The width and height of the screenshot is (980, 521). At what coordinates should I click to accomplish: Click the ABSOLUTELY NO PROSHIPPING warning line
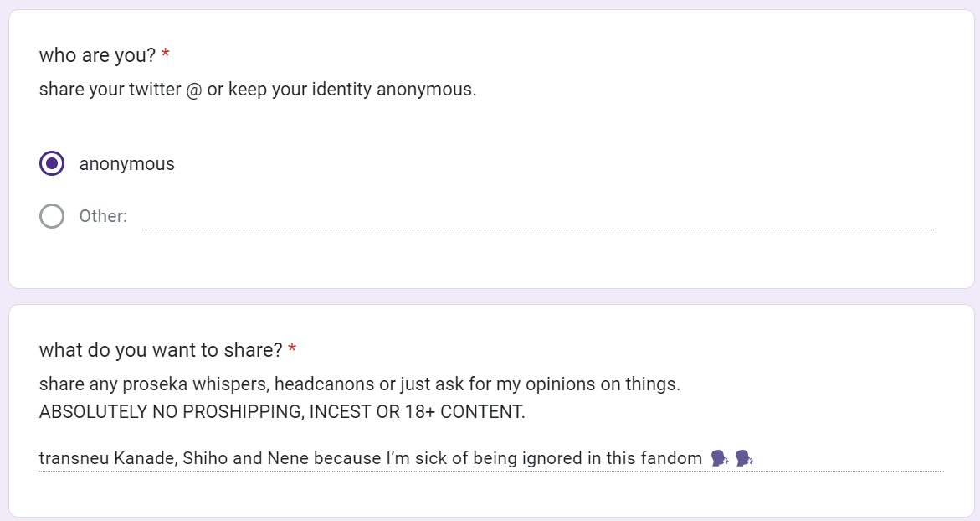coord(282,411)
